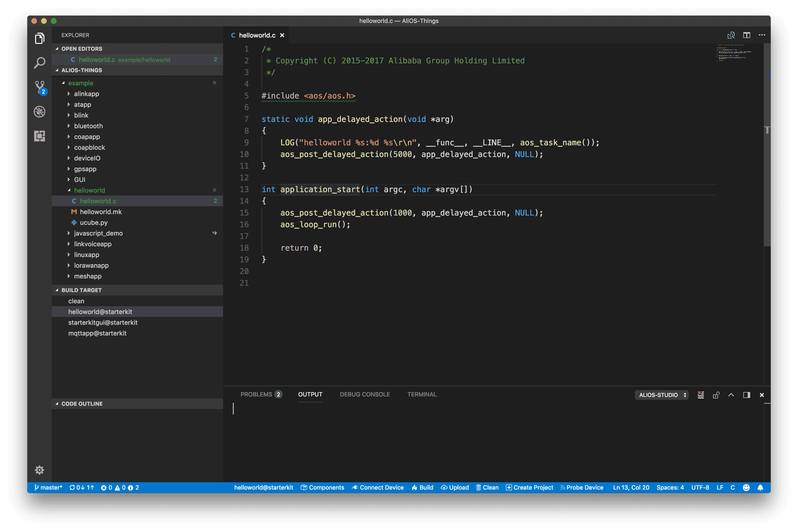Click the Split Editor icon

tap(746, 35)
